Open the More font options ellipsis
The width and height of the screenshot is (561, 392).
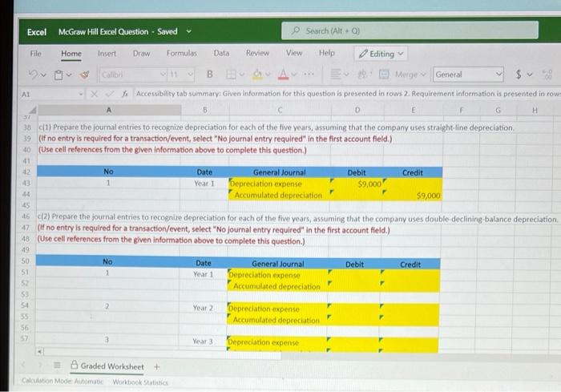click(x=309, y=74)
